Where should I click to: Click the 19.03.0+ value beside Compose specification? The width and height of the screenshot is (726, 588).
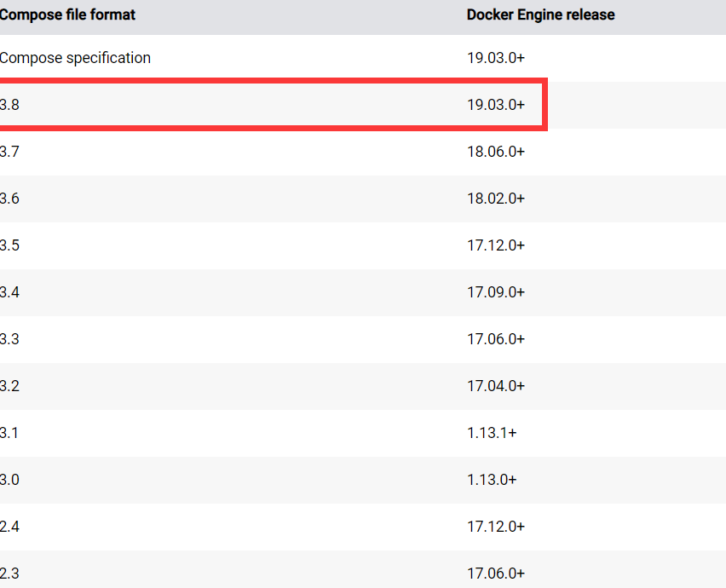[x=496, y=58]
